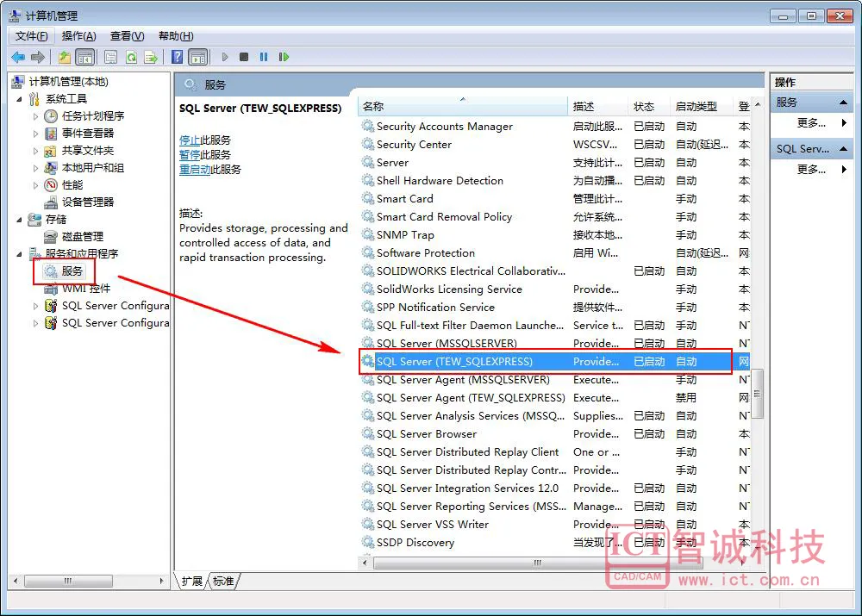Expand the 本地用户和组 tree node
862x616 pixels.
35,168
